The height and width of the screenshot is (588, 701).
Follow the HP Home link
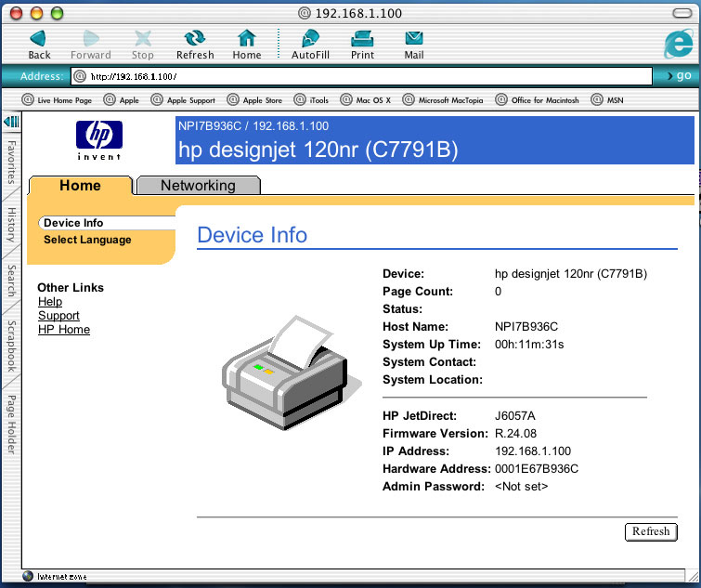(64, 330)
